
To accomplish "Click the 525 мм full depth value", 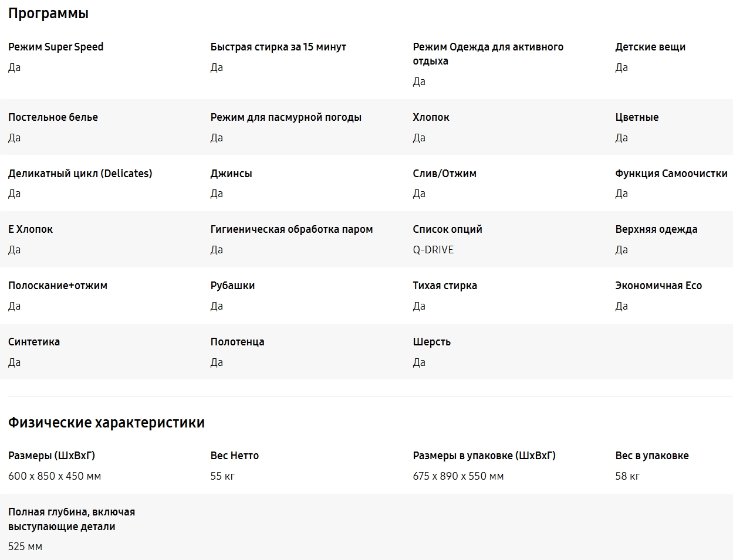I will [x=25, y=547].
